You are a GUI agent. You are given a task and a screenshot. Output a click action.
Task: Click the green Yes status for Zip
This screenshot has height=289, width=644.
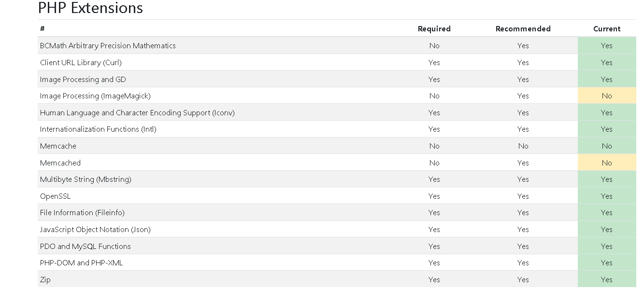[x=607, y=279]
